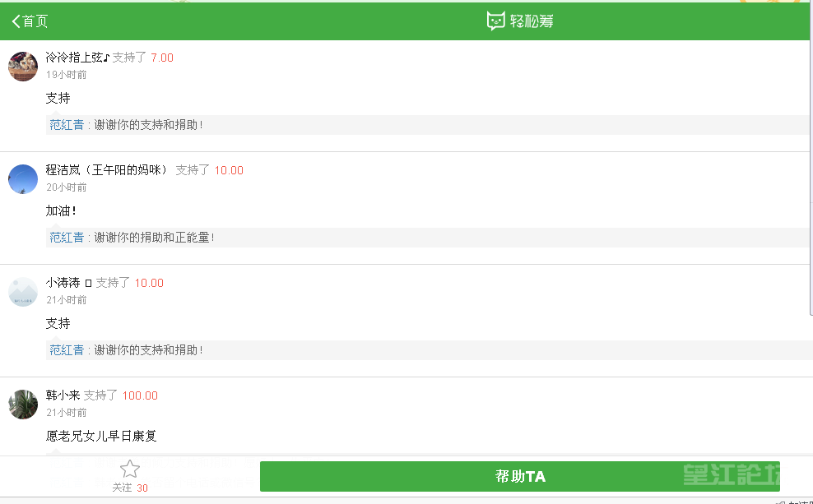The height and width of the screenshot is (504, 813).
Task: Click the 关注 count number 30
Action: pyautogui.click(x=142, y=488)
